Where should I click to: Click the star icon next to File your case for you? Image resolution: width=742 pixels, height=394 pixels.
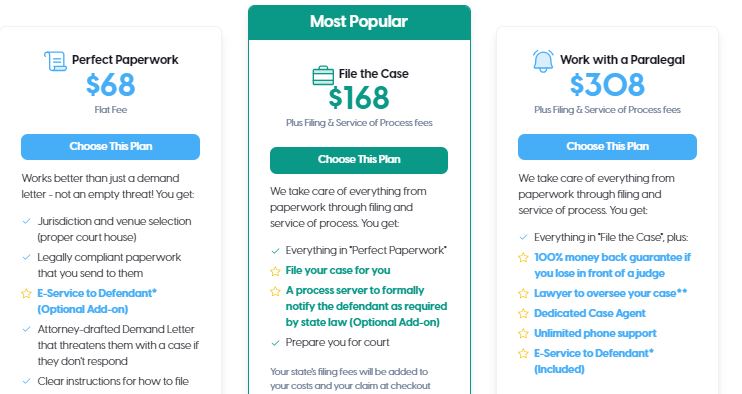pyautogui.click(x=275, y=271)
